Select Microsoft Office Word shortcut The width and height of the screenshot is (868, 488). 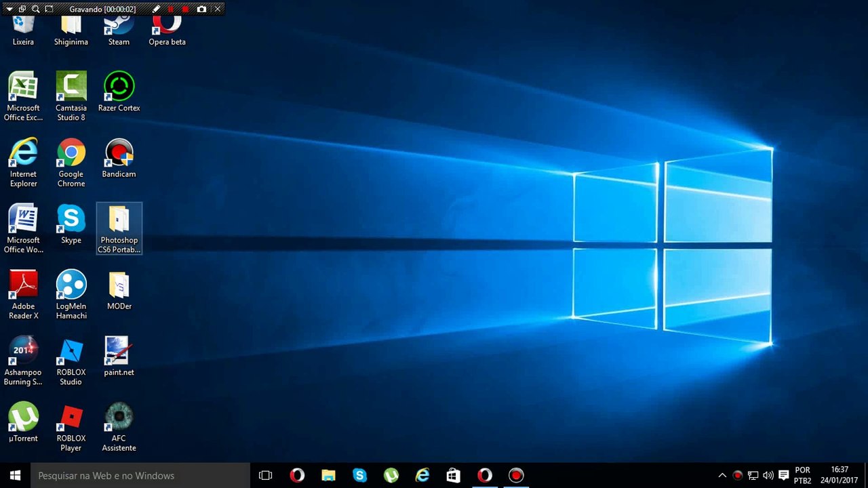click(24, 228)
